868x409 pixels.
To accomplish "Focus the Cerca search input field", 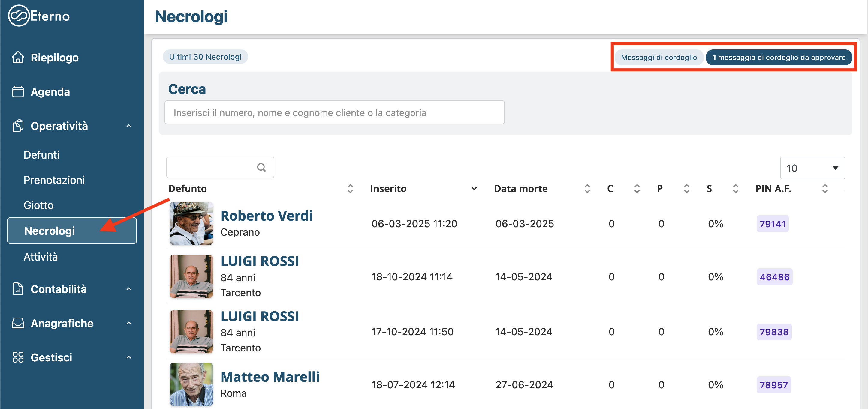I will point(334,112).
